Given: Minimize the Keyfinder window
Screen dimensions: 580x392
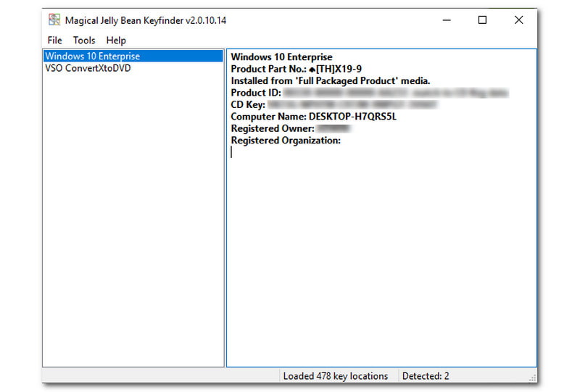Looking at the screenshot, I should point(447,20).
